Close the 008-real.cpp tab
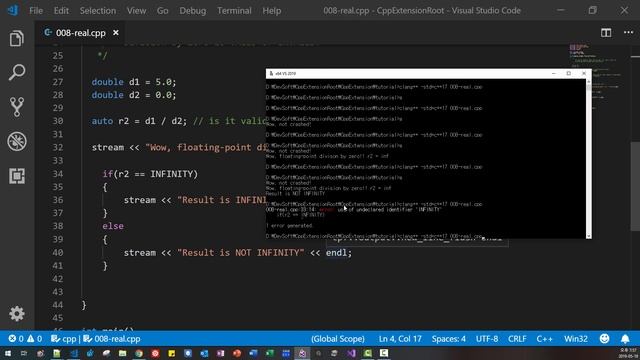The image size is (640, 360). click(x=116, y=33)
